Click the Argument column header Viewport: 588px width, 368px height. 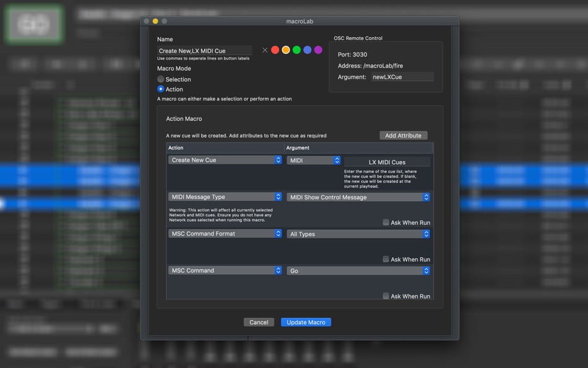(358, 148)
